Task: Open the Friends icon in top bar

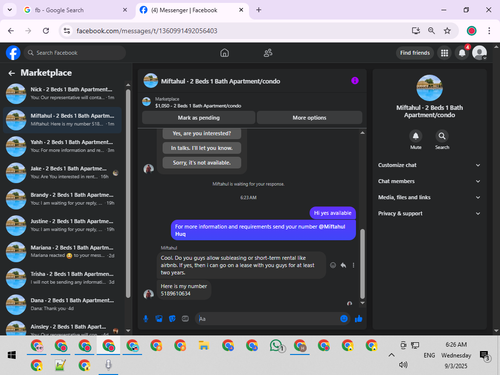Action: pyautogui.click(x=268, y=53)
